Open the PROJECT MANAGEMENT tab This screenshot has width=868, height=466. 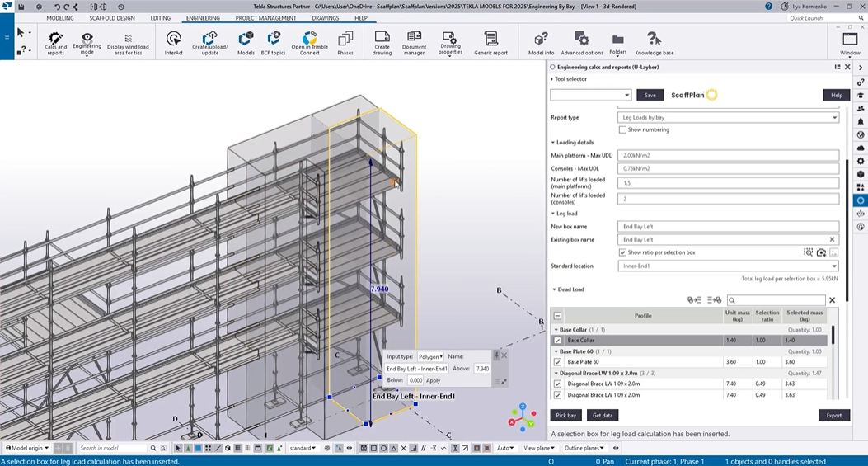pos(265,18)
